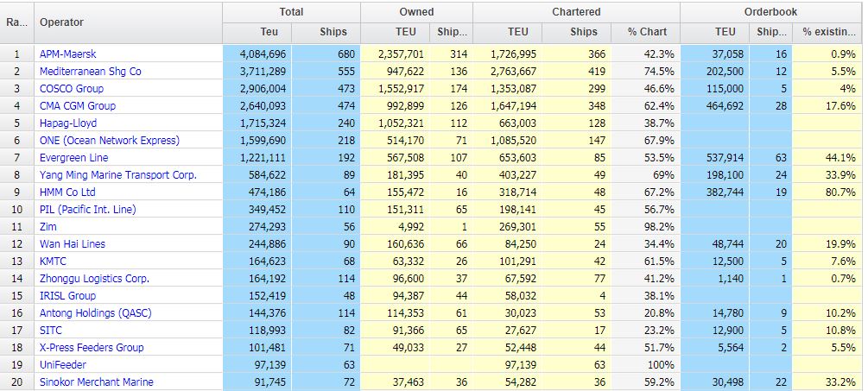This screenshot has width=868, height=391.
Task: Select the owned TEU value 160,636
Action: (405, 244)
